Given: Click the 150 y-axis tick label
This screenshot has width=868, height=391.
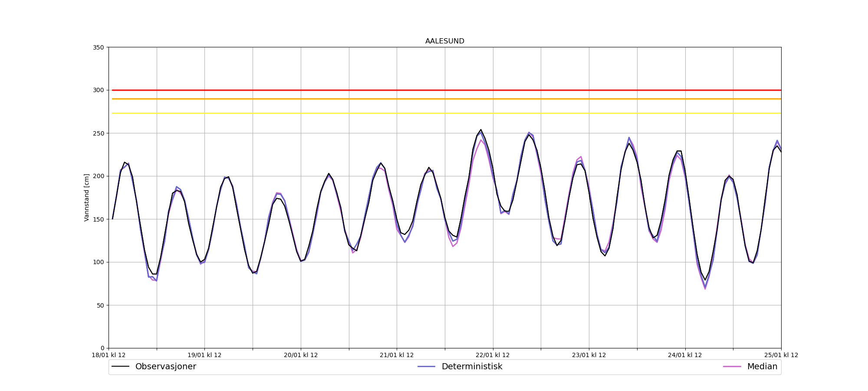Looking at the screenshot, I should 99,219.
